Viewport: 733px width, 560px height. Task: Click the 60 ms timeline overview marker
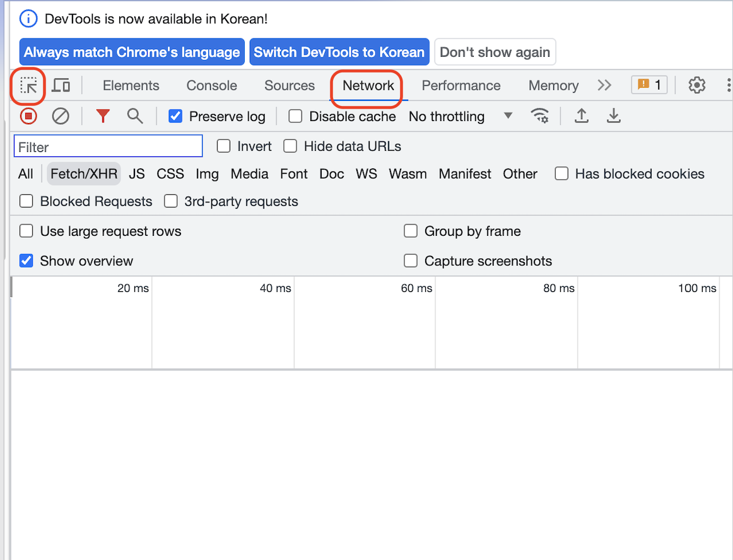pos(416,288)
